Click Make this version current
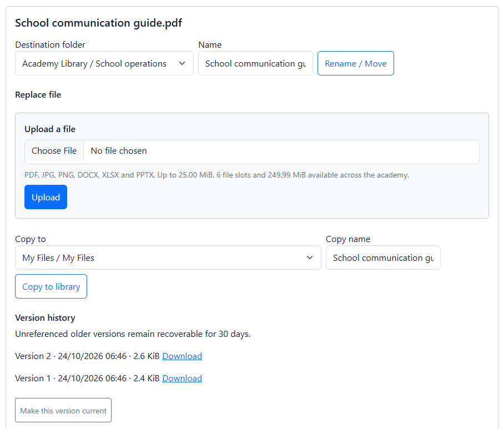The image size is (504, 429). point(63,410)
